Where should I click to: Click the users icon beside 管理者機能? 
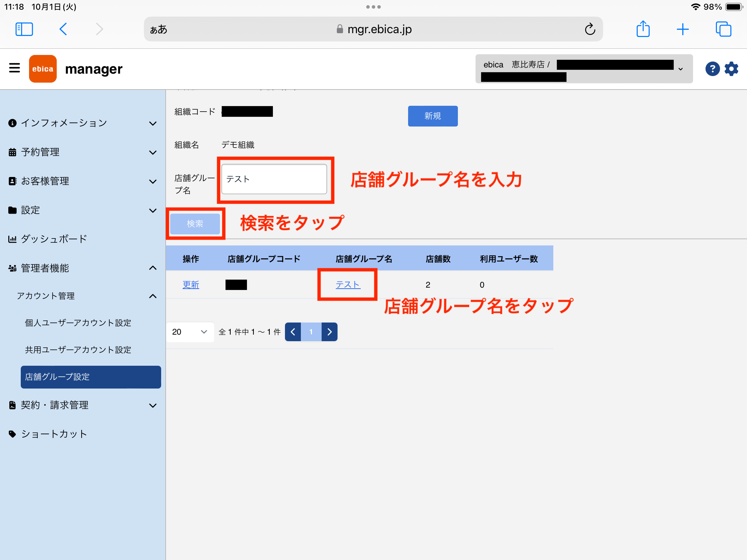12,268
